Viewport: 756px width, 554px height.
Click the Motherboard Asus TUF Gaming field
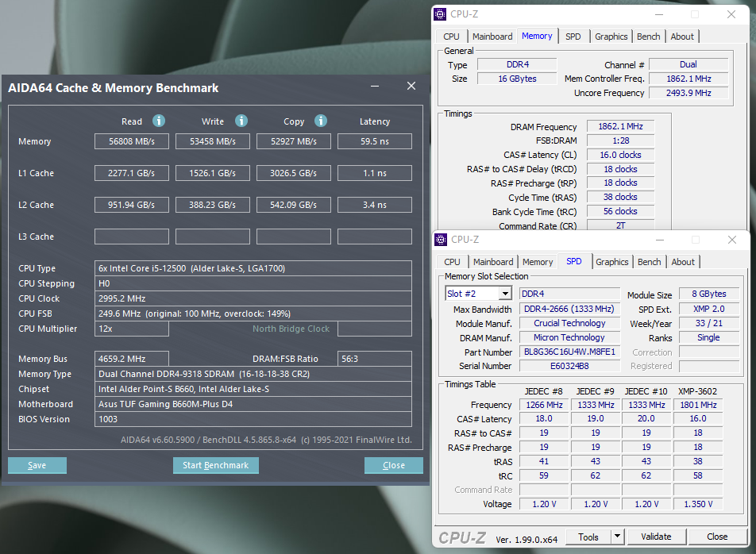(253, 404)
